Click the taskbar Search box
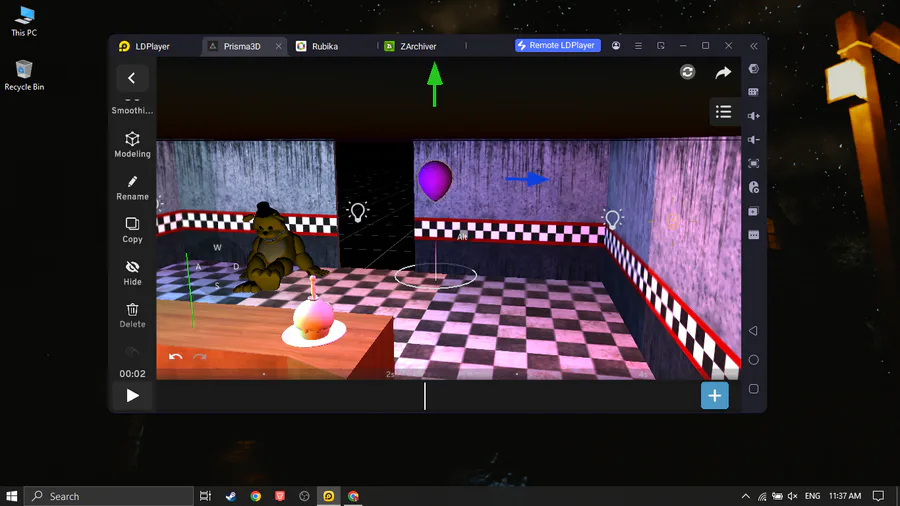 [x=109, y=496]
